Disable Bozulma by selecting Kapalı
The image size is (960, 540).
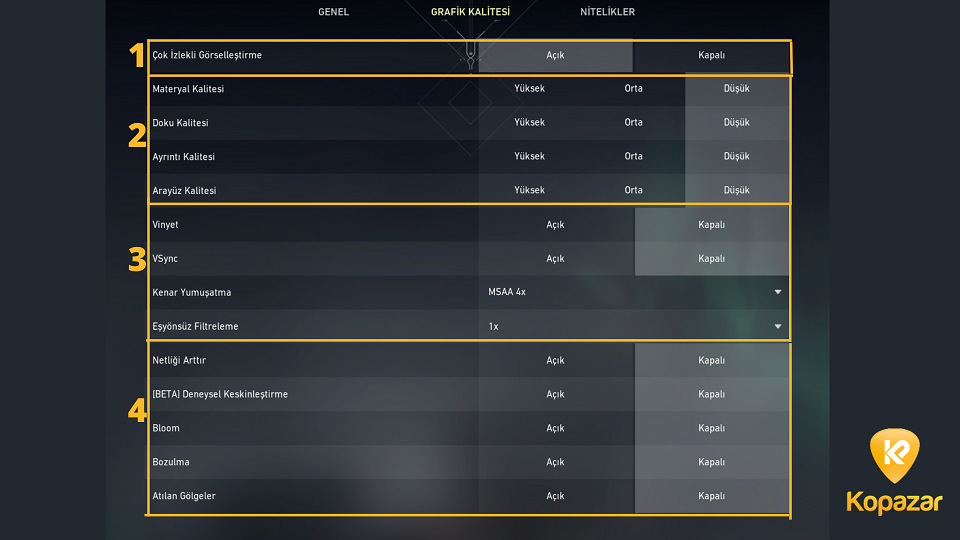tap(711, 462)
